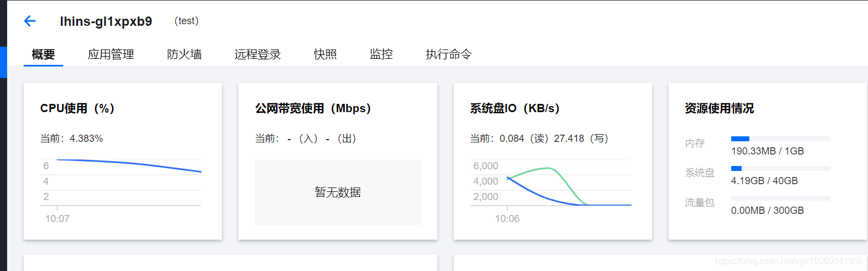The image size is (868, 271).
Task: Switch to the 执行命令 tab
Action: click(449, 54)
